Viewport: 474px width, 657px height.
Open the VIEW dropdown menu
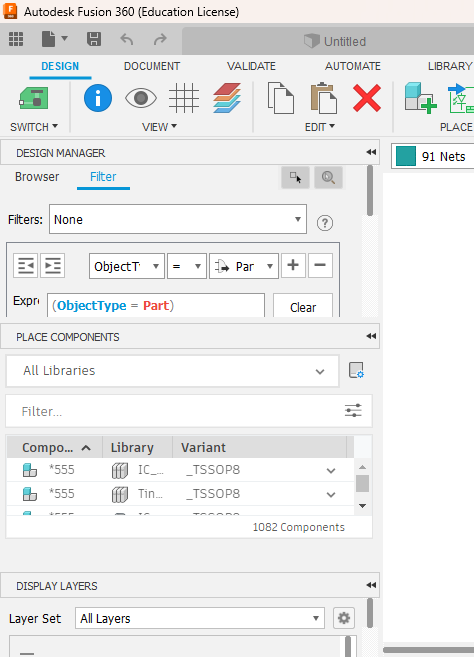tap(159, 127)
